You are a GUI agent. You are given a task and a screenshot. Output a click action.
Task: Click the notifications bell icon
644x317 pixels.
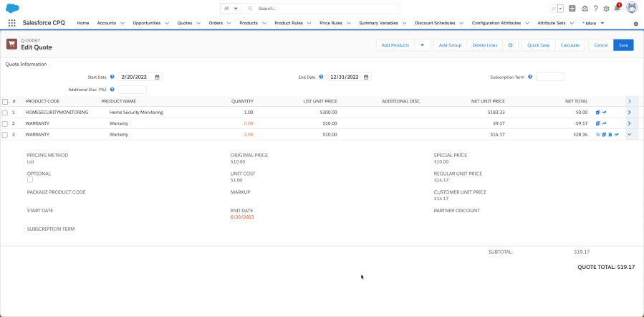[617, 9]
